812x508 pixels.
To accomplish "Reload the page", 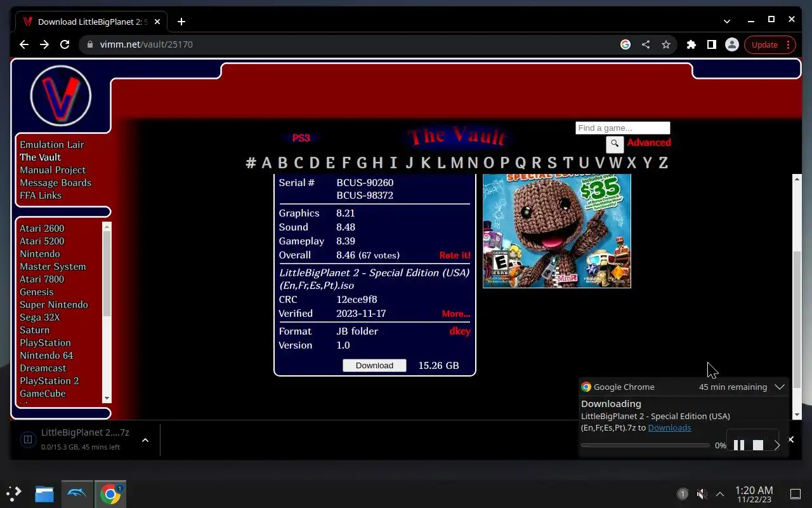I will click(x=64, y=44).
